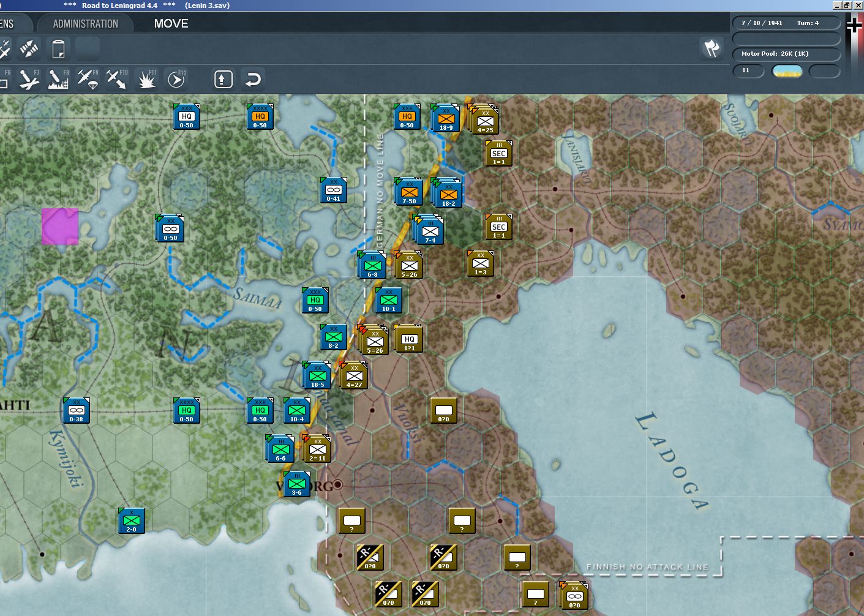Toggle the phone-shaped document icon

pos(58,48)
